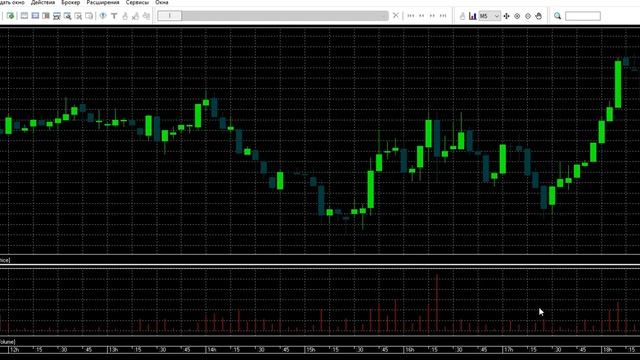
Task: Step back with the << navigation button
Action: (422, 16)
